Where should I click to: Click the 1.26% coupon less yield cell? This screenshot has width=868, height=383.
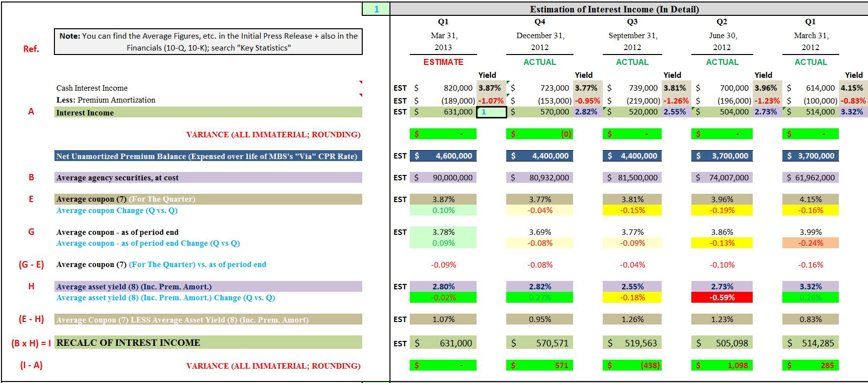click(632, 319)
